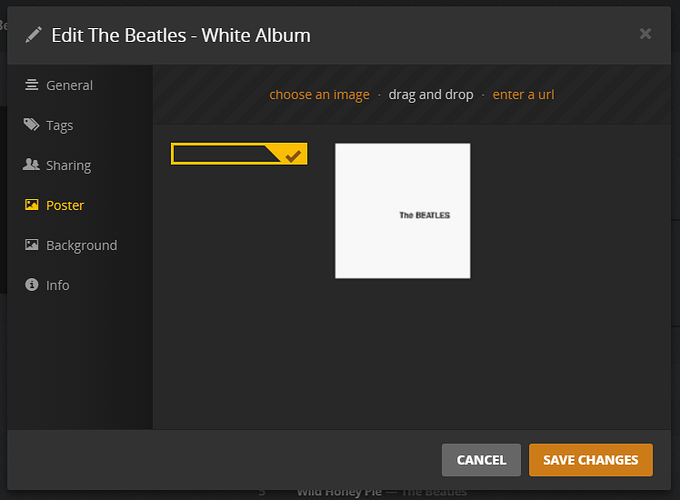Viewport: 680px width, 500px height.
Task: Click the Info circle icon
Action: pyautogui.click(x=32, y=285)
